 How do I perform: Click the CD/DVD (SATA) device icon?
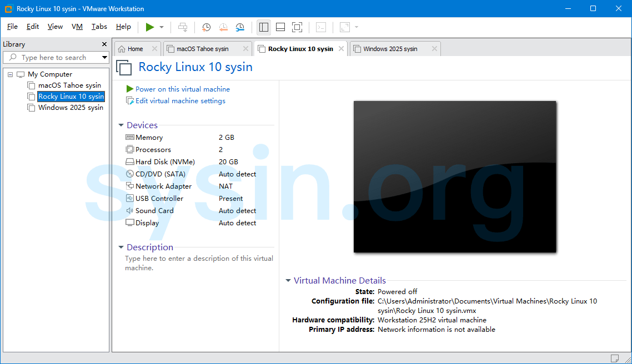tap(129, 174)
